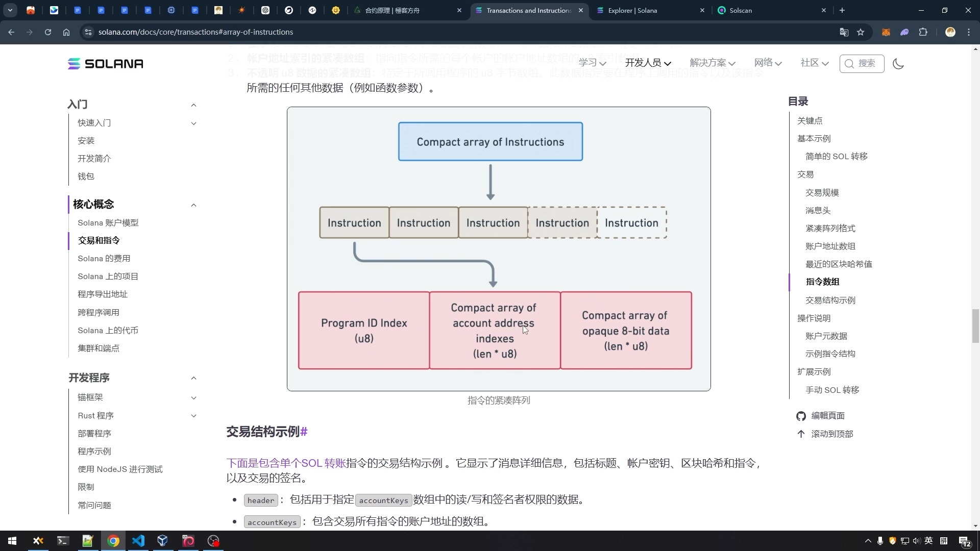Click the Solana logo
980x551 pixels.
106,64
